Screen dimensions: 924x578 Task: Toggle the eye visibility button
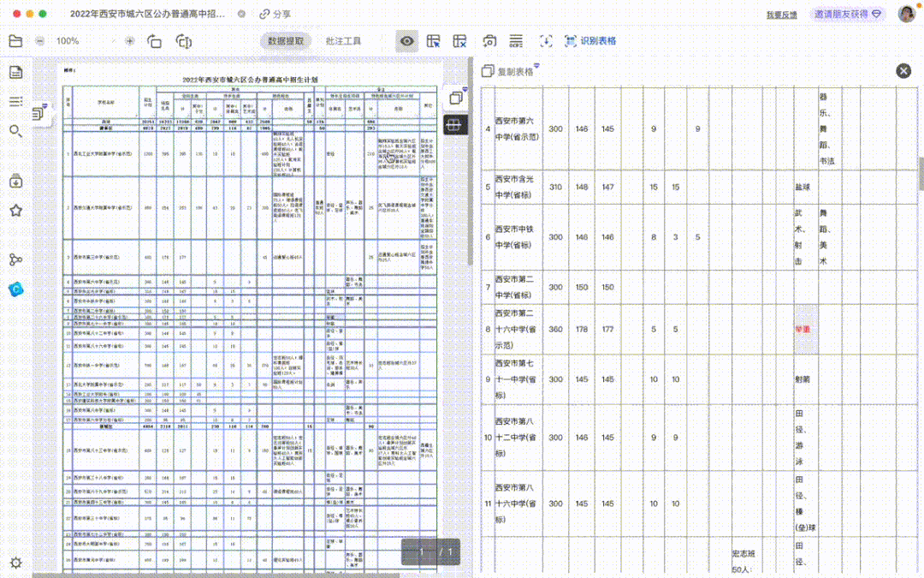[x=406, y=41]
